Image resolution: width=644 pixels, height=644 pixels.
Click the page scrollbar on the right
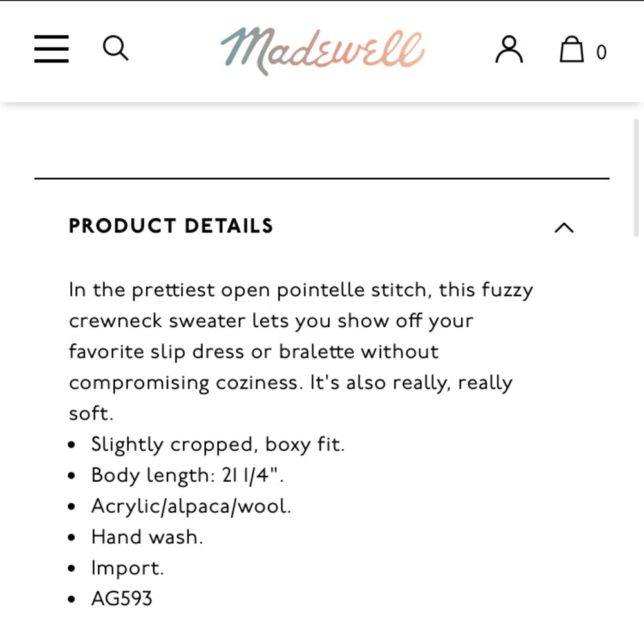tap(636, 178)
